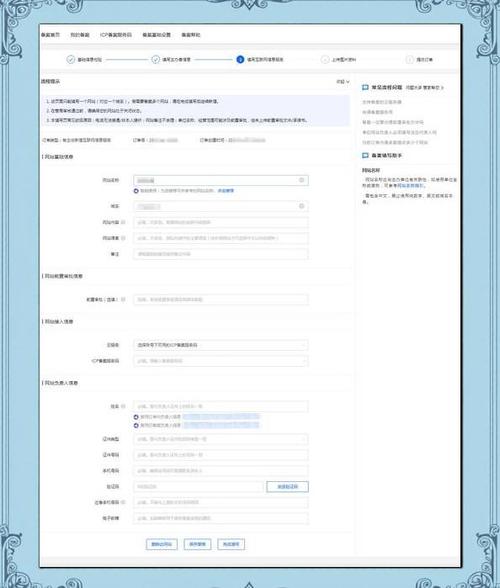Screen dimensions: 500x588
Task: Select the second reuse-responsible-person radio option
Action: pyautogui.click(x=136, y=425)
